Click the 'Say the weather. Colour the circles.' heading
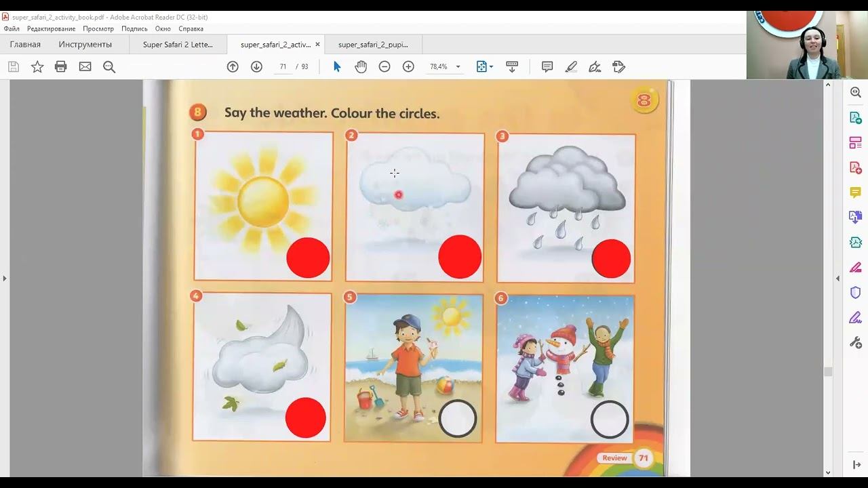Image resolution: width=868 pixels, height=488 pixels. click(332, 113)
